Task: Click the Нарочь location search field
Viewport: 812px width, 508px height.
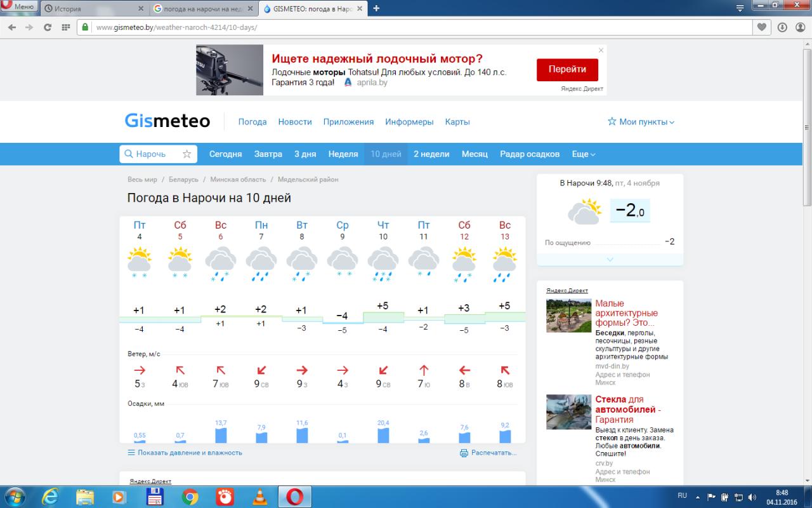Action: (x=151, y=154)
